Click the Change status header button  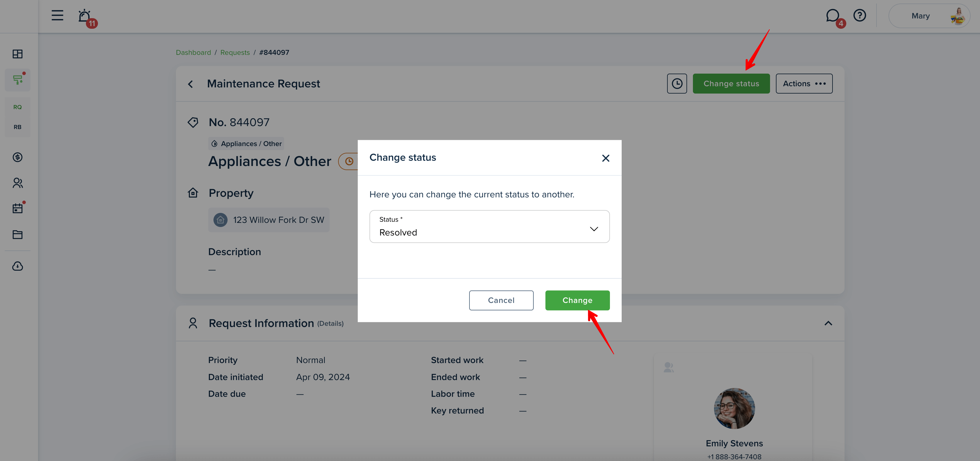(731, 84)
